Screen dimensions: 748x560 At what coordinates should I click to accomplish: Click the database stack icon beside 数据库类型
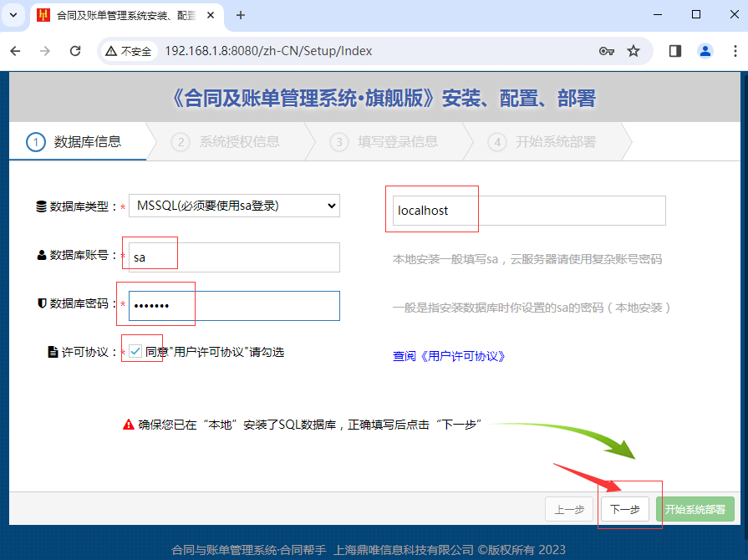[42, 206]
